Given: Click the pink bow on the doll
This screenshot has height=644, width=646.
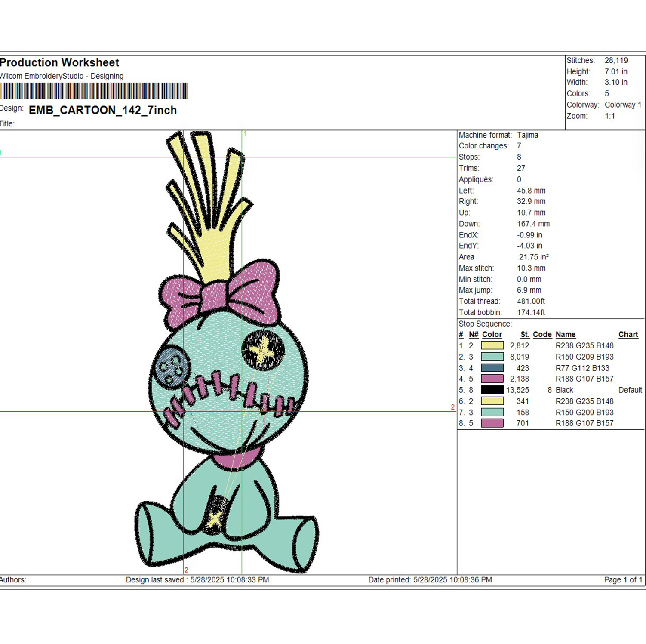Looking at the screenshot, I should [x=221, y=293].
